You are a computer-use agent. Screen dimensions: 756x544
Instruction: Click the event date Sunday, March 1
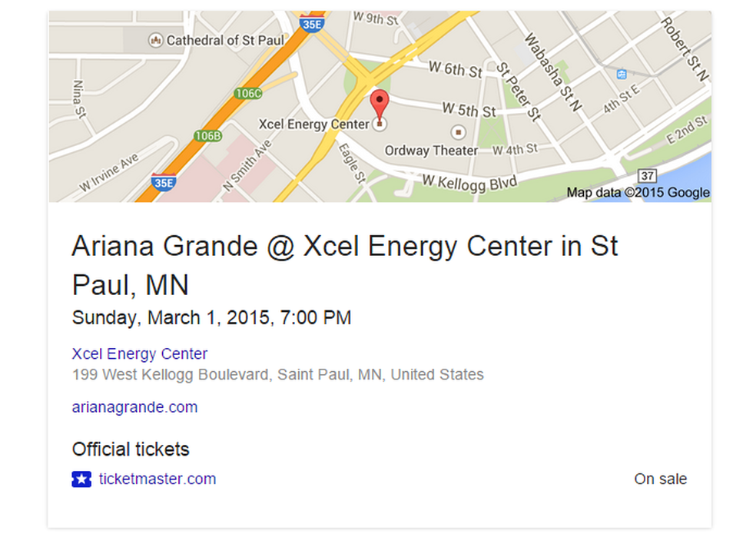(211, 317)
